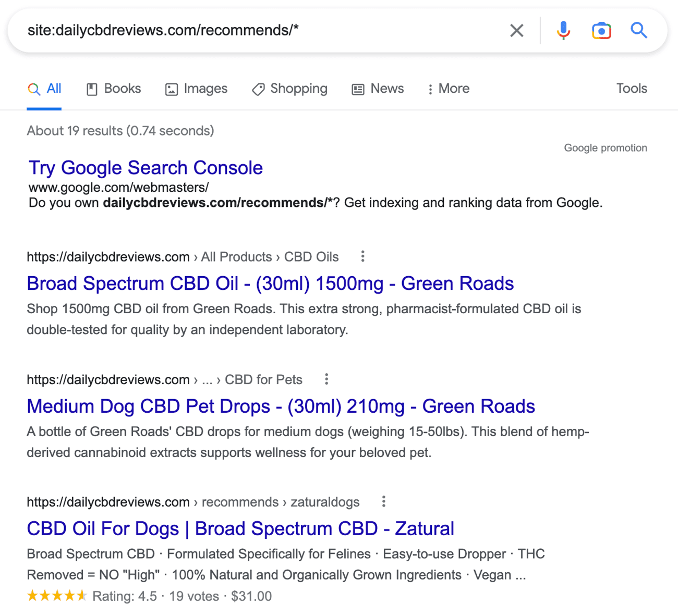Viewport: 678px width, 616px height.
Task: Open CBD Oil For Dogs Zatural result
Action: click(x=240, y=529)
